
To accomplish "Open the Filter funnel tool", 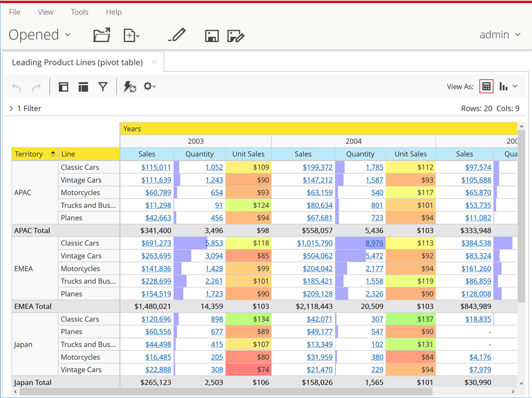I will pos(103,87).
